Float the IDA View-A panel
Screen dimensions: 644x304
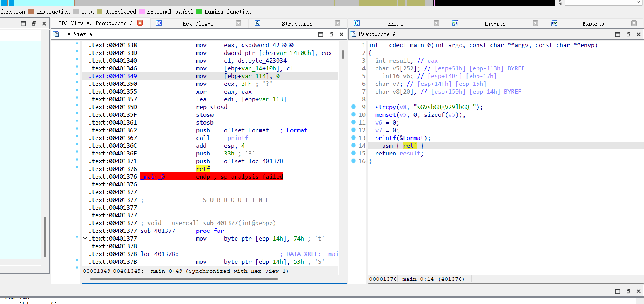[331, 34]
